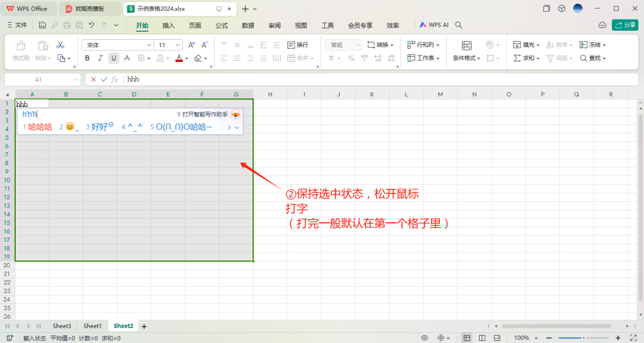644x343 pixels.
Task: Click the Undo arrow icon
Action: 91,25
